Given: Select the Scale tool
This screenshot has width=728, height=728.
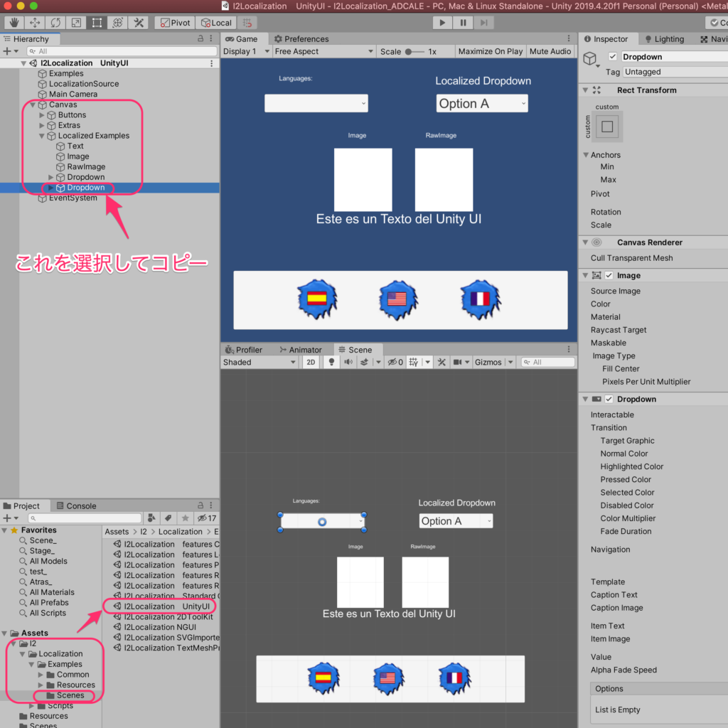Looking at the screenshot, I should [x=76, y=23].
